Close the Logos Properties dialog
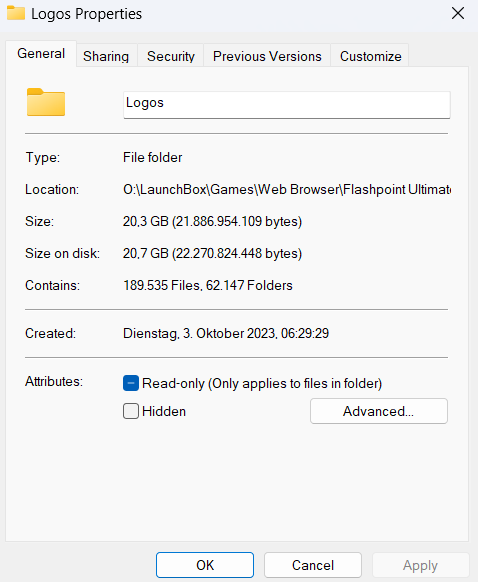Image resolution: width=478 pixels, height=582 pixels. click(x=458, y=13)
